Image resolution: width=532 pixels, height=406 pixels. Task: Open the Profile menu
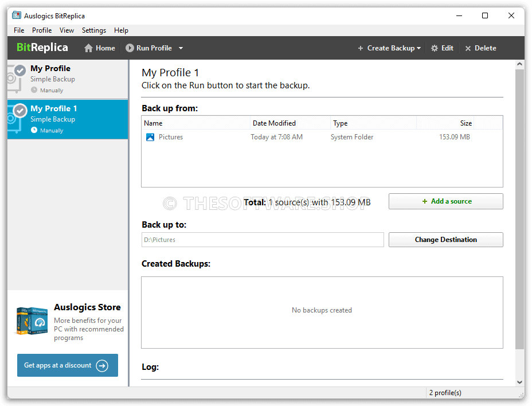[x=42, y=30]
